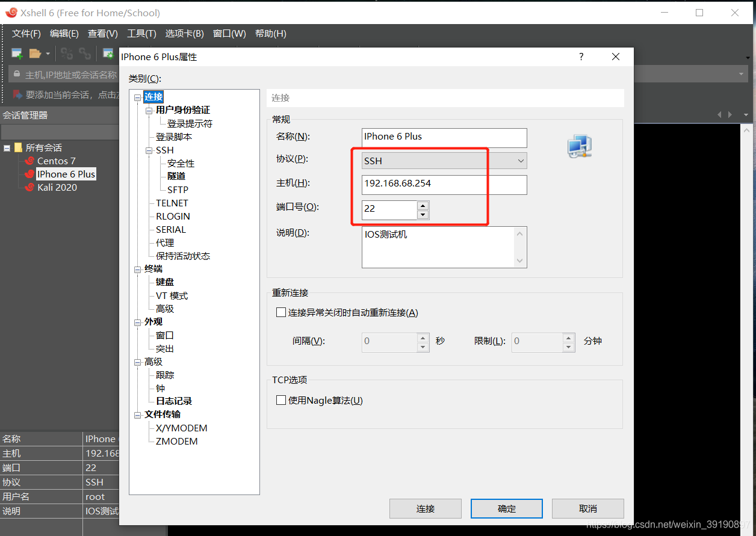Click the New session icon on the toolbar
Viewport: 756px width, 536px height.
point(16,53)
